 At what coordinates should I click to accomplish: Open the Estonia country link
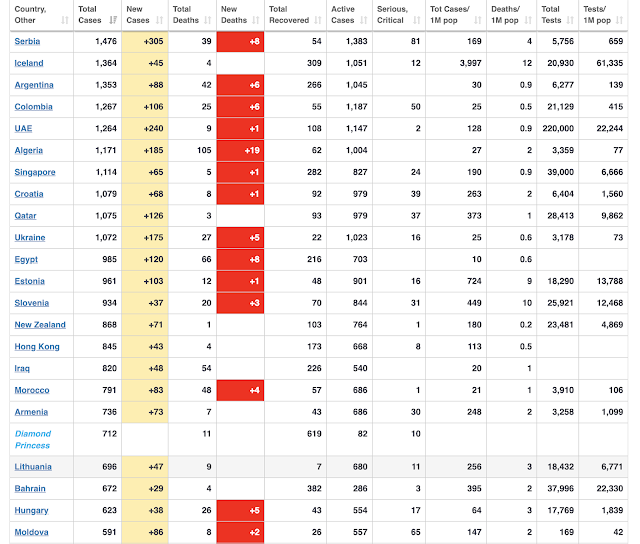click(29, 281)
